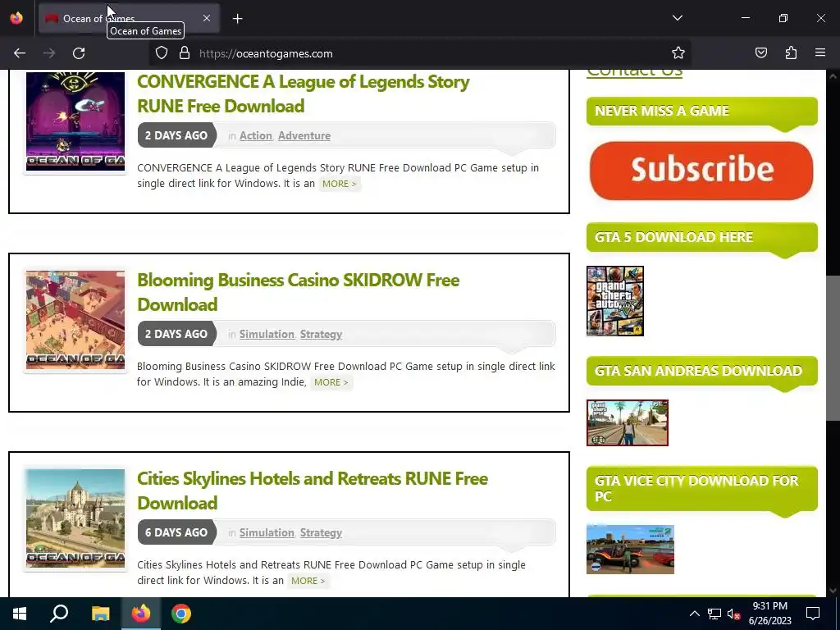Image resolution: width=840 pixels, height=630 pixels.
Task: Open Strategy category under Cities Skylines
Action: point(321,532)
